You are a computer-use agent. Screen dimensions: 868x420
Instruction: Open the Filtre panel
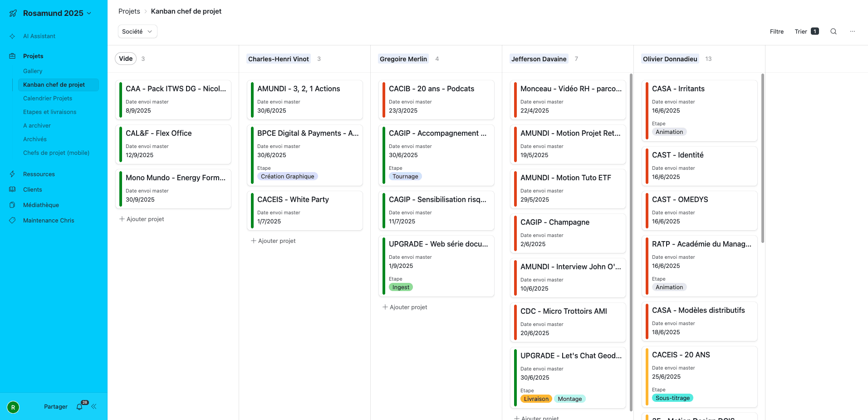[x=776, y=31]
